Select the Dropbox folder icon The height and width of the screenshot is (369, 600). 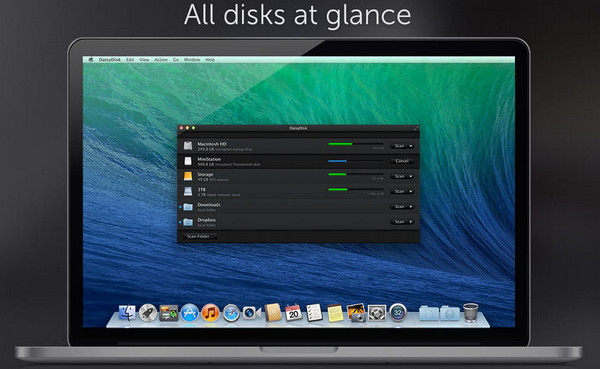pos(188,222)
